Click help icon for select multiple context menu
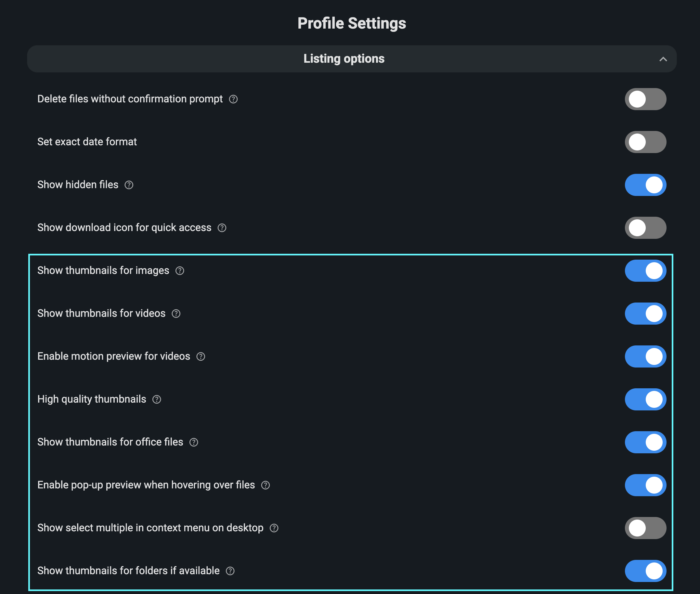This screenshot has height=594, width=700. click(x=274, y=528)
